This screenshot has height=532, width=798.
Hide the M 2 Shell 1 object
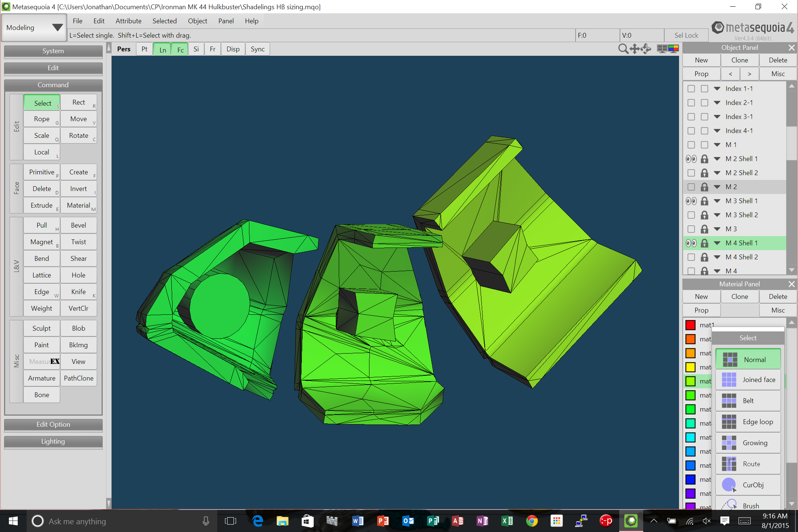point(691,159)
